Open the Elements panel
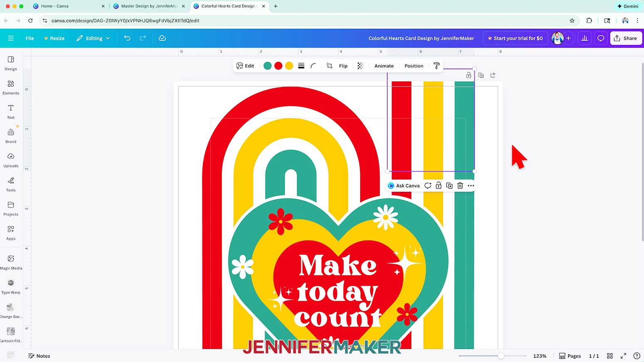The height and width of the screenshot is (362, 644). point(11,87)
